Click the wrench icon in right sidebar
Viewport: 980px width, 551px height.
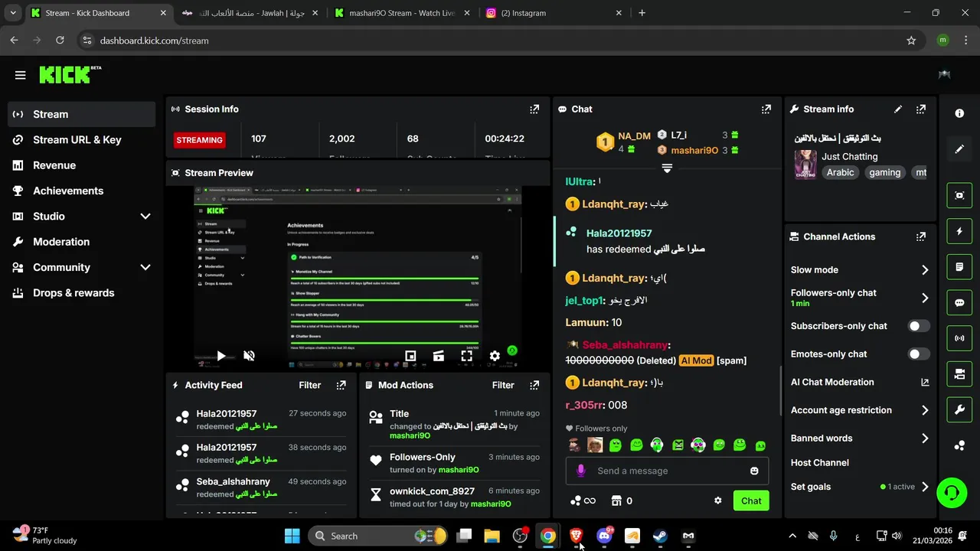pos(959,409)
